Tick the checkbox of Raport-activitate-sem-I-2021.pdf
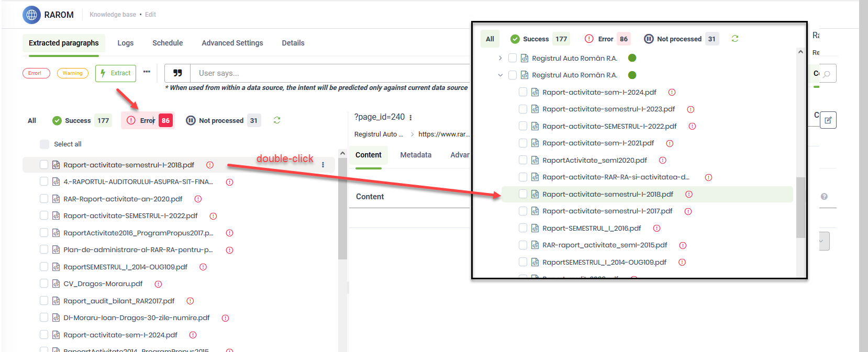Image resolution: width=868 pixels, height=352 pixels. (523, 143)
